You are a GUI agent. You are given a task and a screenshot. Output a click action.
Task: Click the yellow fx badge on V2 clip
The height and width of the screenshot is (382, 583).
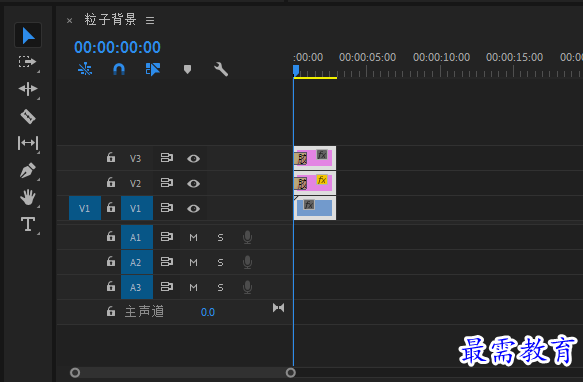coord(322,180)
